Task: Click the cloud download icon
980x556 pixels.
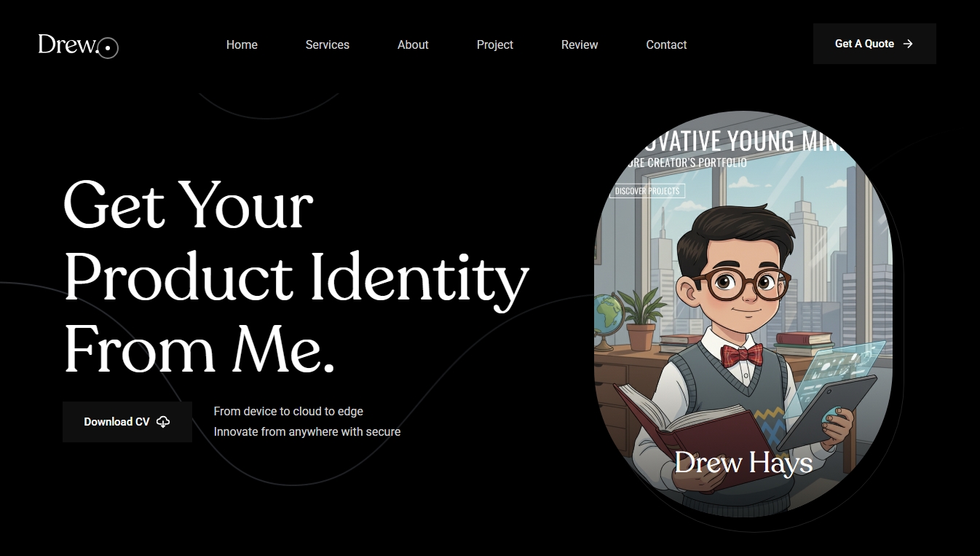Action: (x=163, y=422)
